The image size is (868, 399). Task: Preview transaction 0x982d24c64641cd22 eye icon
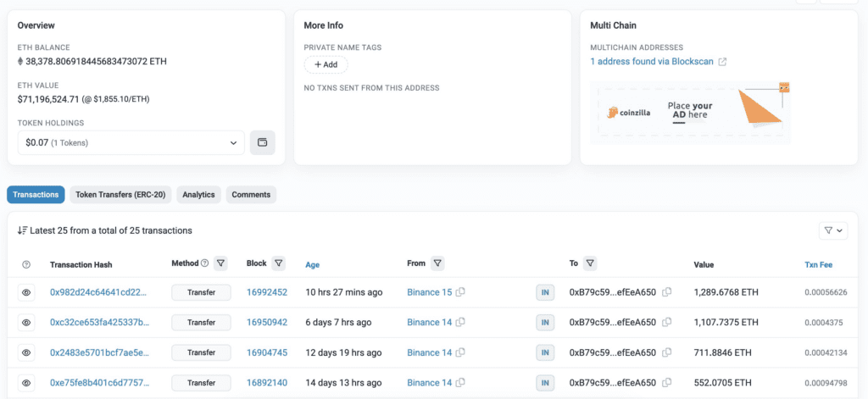point(26,292)
